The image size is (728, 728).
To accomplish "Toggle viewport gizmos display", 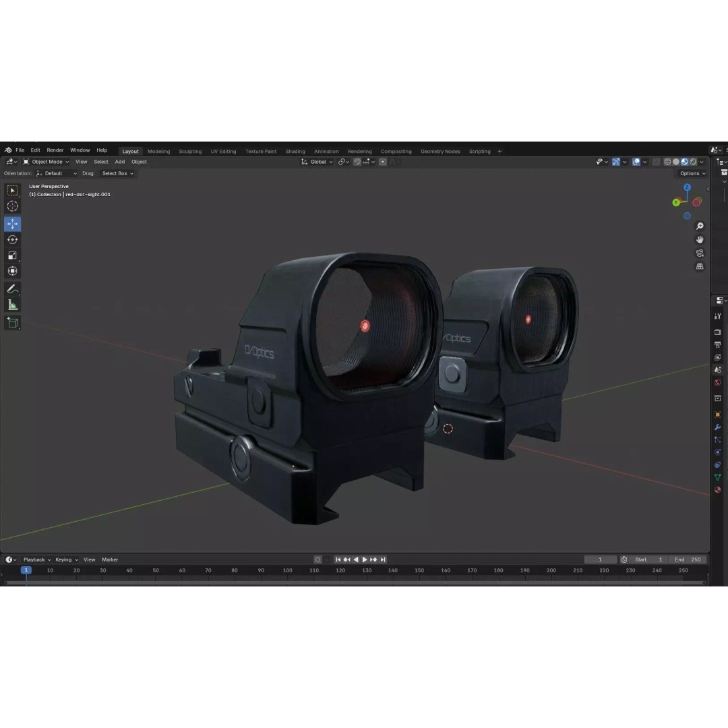I will (615, 162).
